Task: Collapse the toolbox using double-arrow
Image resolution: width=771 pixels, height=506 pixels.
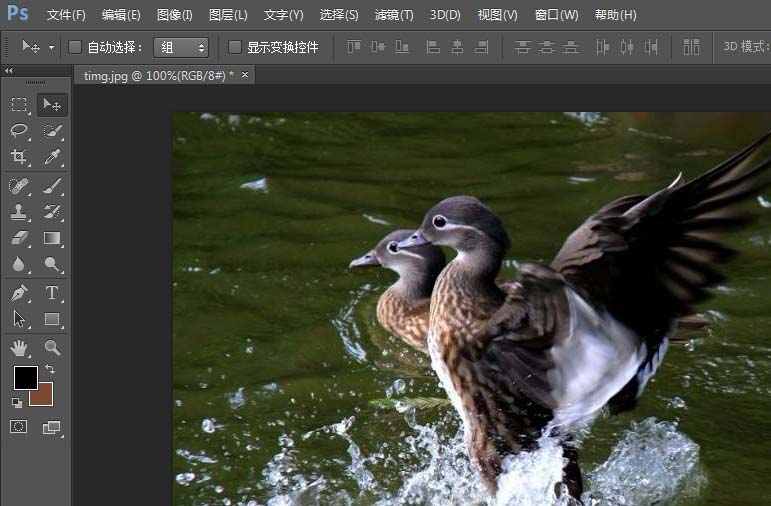Action: 8,71
